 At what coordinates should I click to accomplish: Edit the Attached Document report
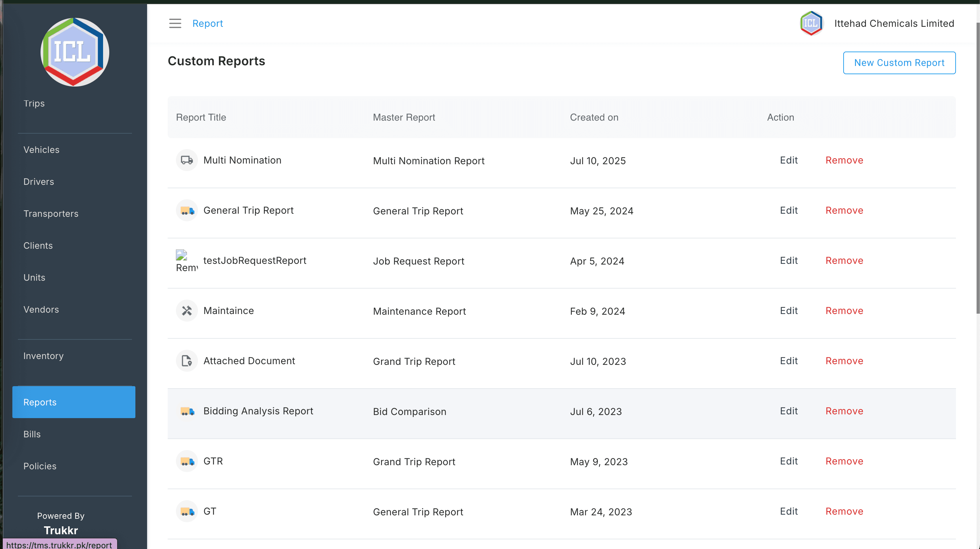click(789, 361)
